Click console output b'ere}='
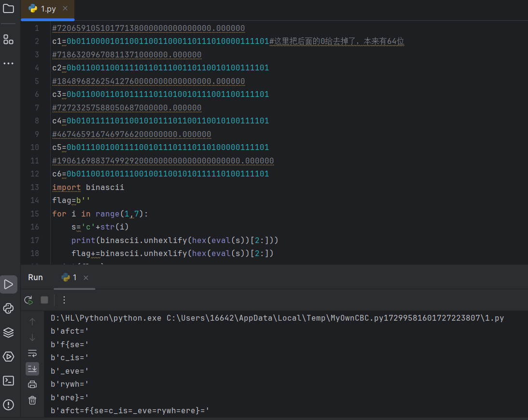This screenshot has height=420, width=528. coord(69,397)
